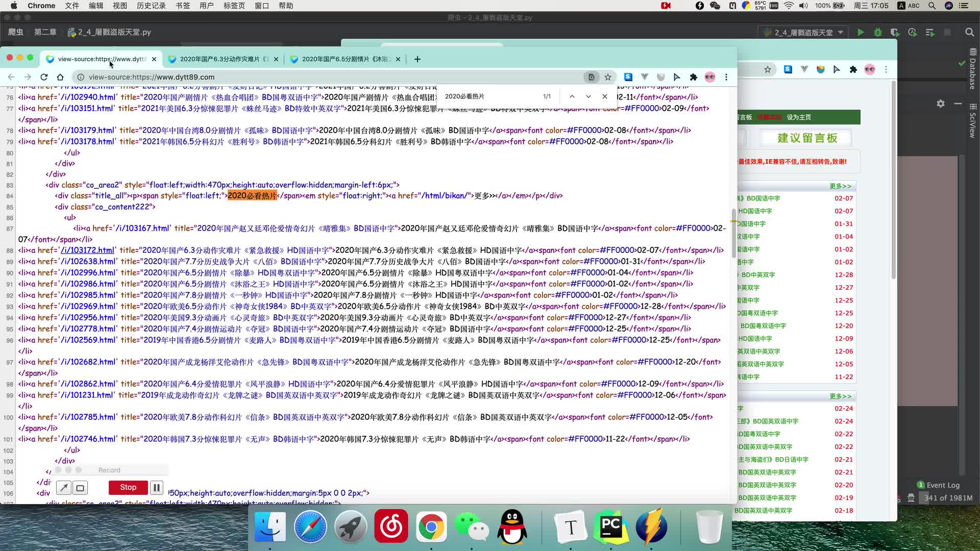
Task: Jump to the next find result
Action: tap(589, 96)
